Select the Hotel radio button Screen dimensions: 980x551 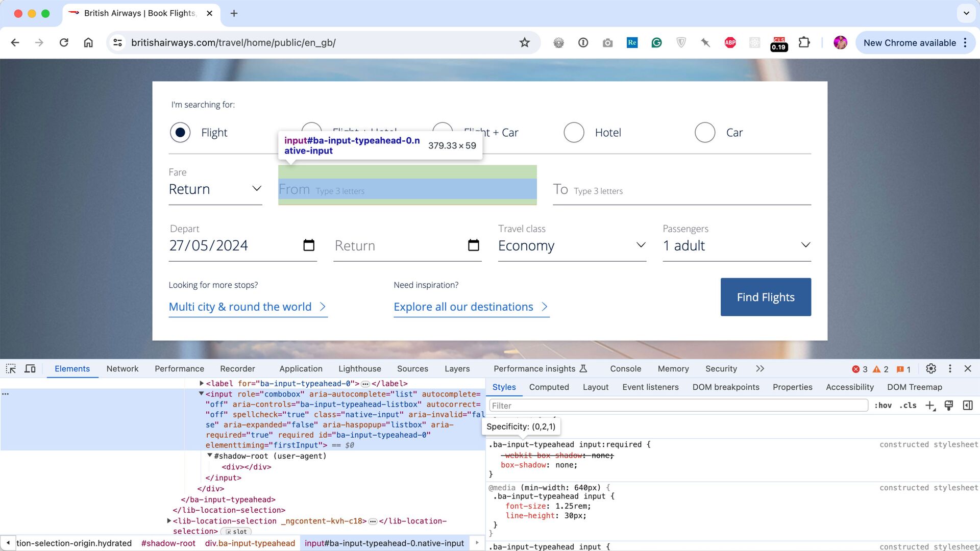[574, 133]
